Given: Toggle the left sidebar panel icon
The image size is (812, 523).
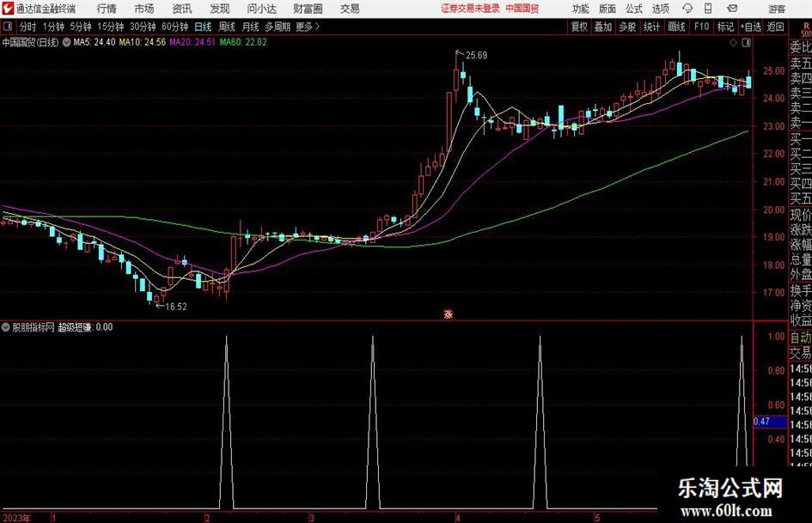Looking at the screenshot, I should [8, 27].
